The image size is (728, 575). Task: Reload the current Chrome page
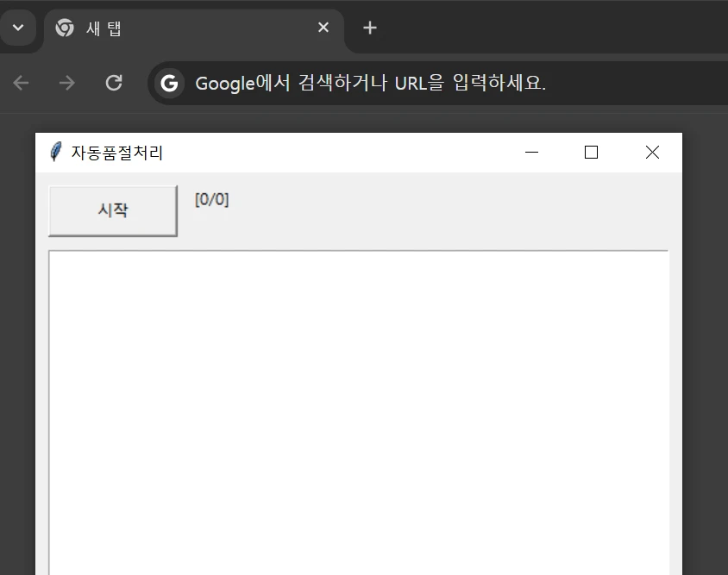coord(113,83)
